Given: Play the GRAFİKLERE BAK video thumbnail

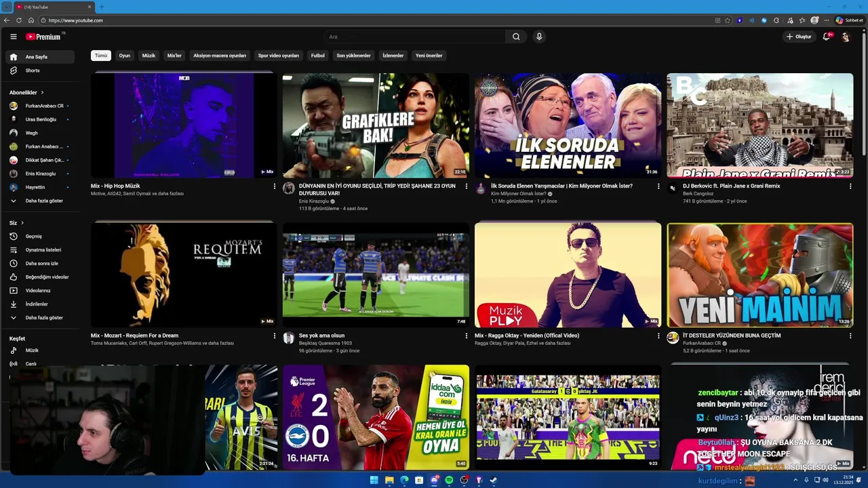Looking at the screenshot, I should pos(376,125).
